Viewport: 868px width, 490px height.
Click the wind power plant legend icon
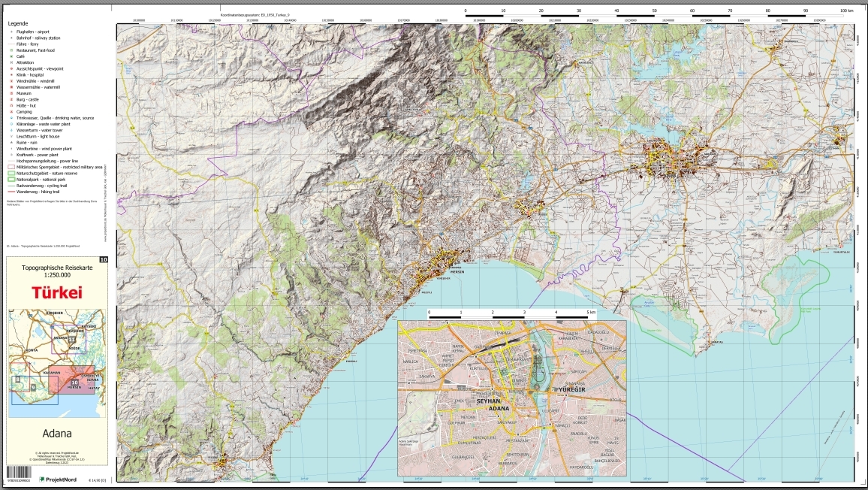click(x=11, y=149)
